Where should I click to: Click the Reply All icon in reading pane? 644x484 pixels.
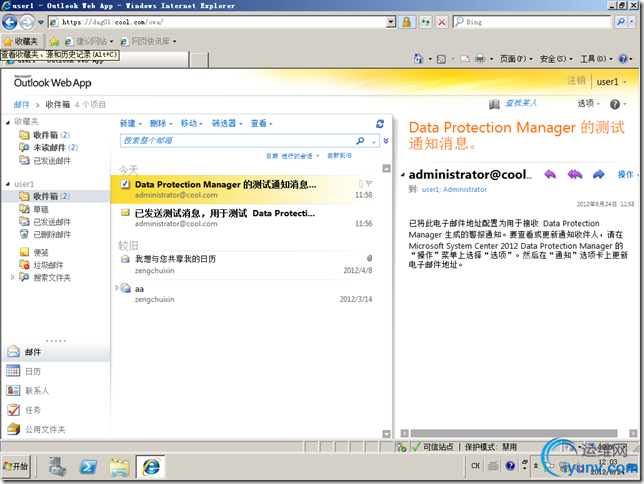coord(575,175)
